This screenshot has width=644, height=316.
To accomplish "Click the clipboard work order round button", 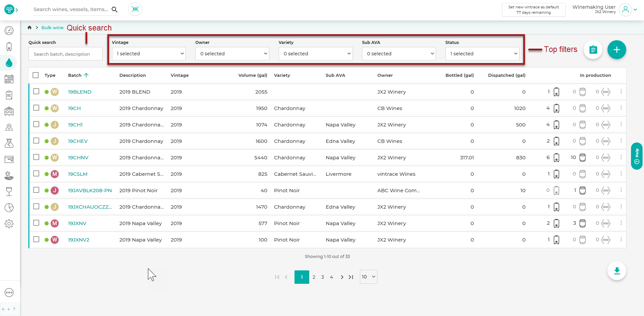I will [x=593, y=50].
